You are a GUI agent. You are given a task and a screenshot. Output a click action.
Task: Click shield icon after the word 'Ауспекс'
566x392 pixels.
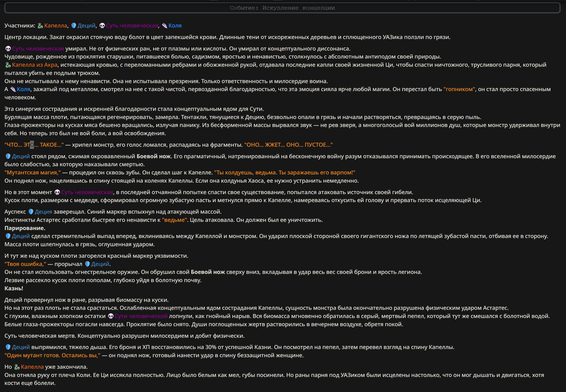tap(31, 211)
